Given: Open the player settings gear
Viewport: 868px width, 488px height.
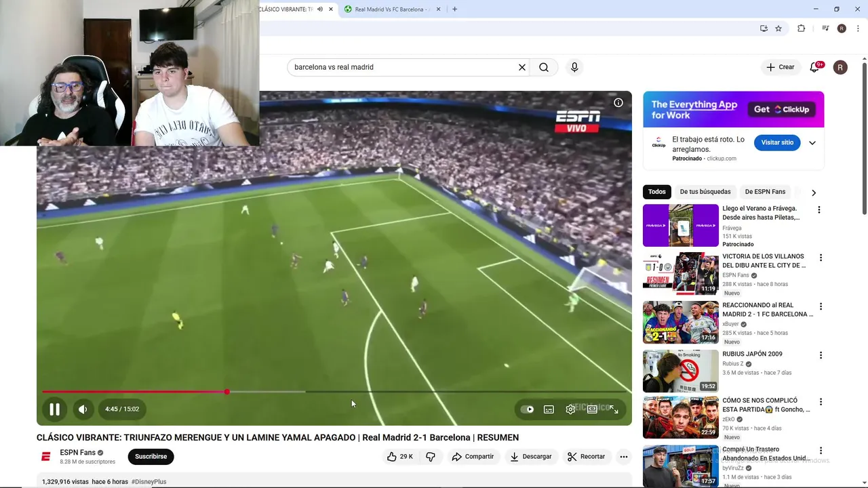Looking at the screenshot, I should 570,409.
